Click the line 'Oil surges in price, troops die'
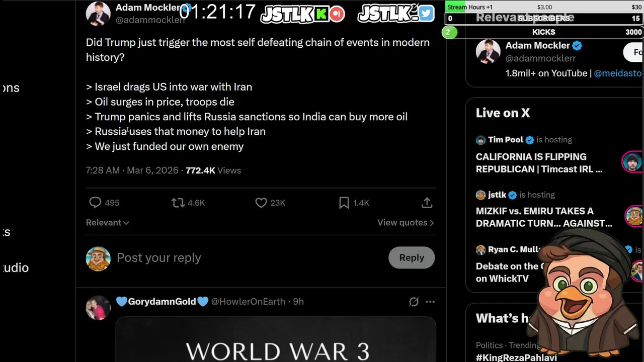Screen dimensions: 644x362 (x=165, y=102)
